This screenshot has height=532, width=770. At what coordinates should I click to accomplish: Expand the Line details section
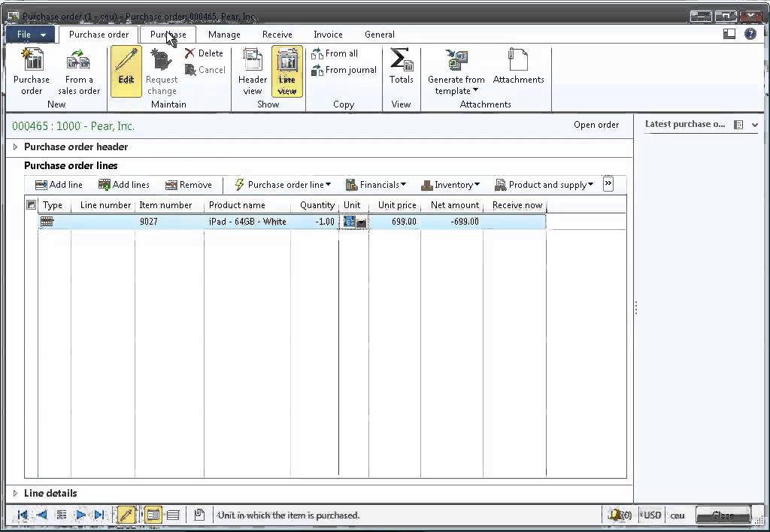coord(15,493)
